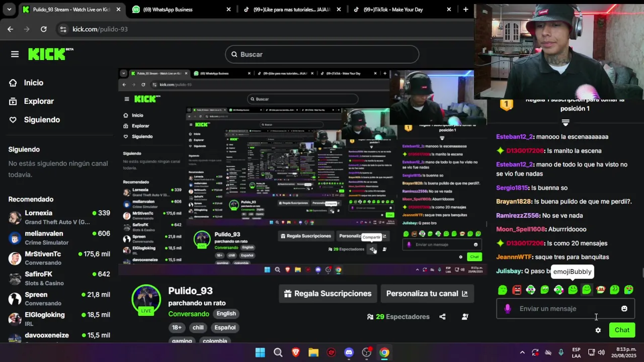
Task: Select the English language tag
Action: pos(226,313)
